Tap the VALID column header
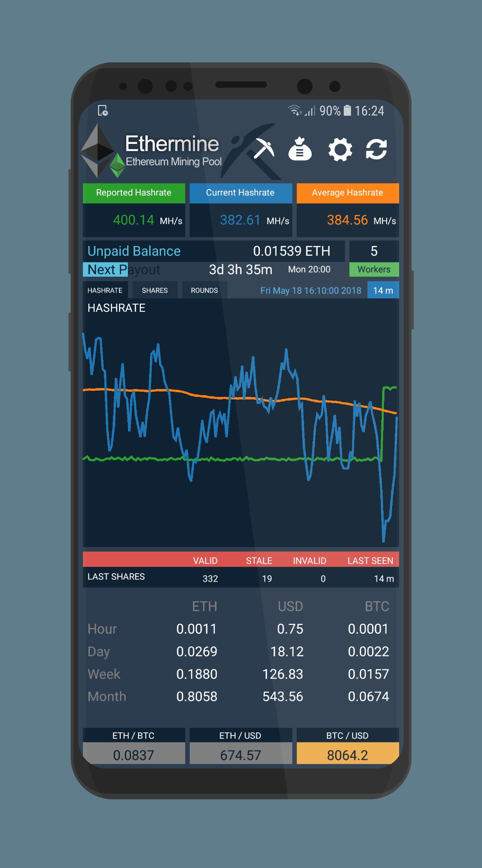482x868 pixels. click(x=205, y=561)
